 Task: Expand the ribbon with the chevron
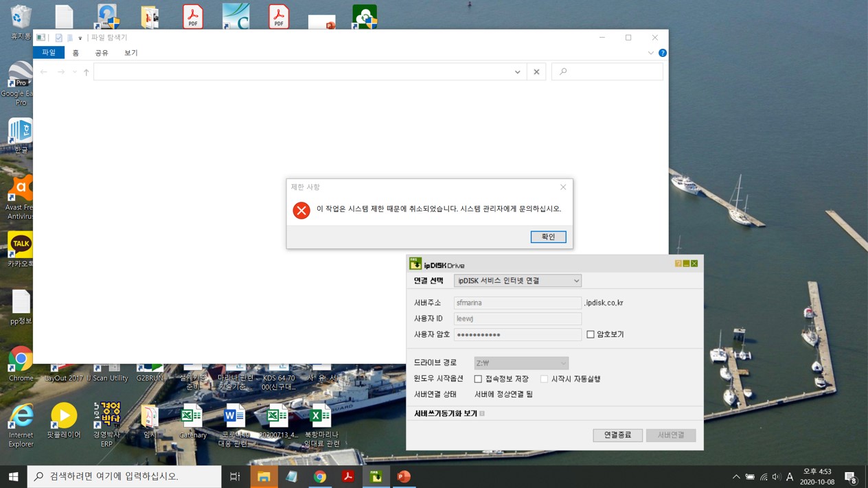coord(651,53)
